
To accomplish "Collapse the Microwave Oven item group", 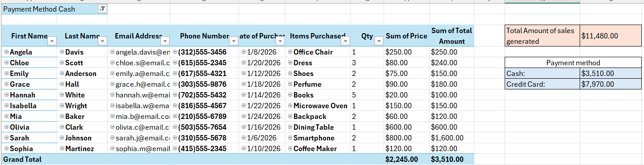I will (290, 106).
